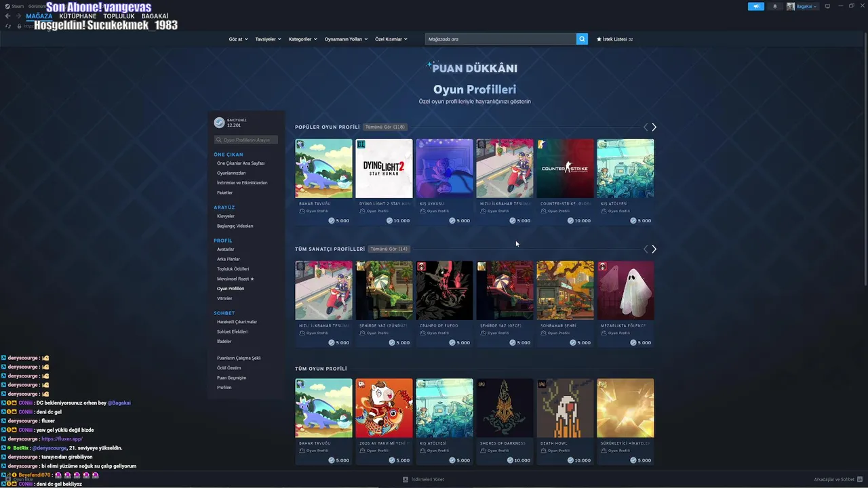This screenshot has height=488, width=868.
Task: Click the blue search magnifier button
Action: pos(582,39)
